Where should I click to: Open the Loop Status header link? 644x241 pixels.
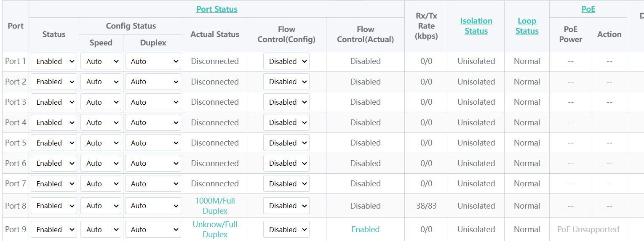point(527,26)
